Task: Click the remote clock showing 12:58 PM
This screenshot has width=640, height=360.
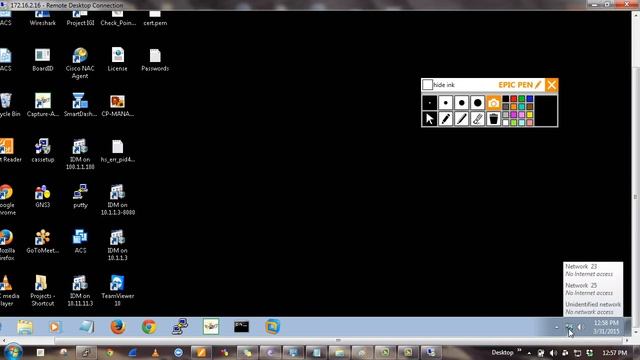Action: [606, 327]
